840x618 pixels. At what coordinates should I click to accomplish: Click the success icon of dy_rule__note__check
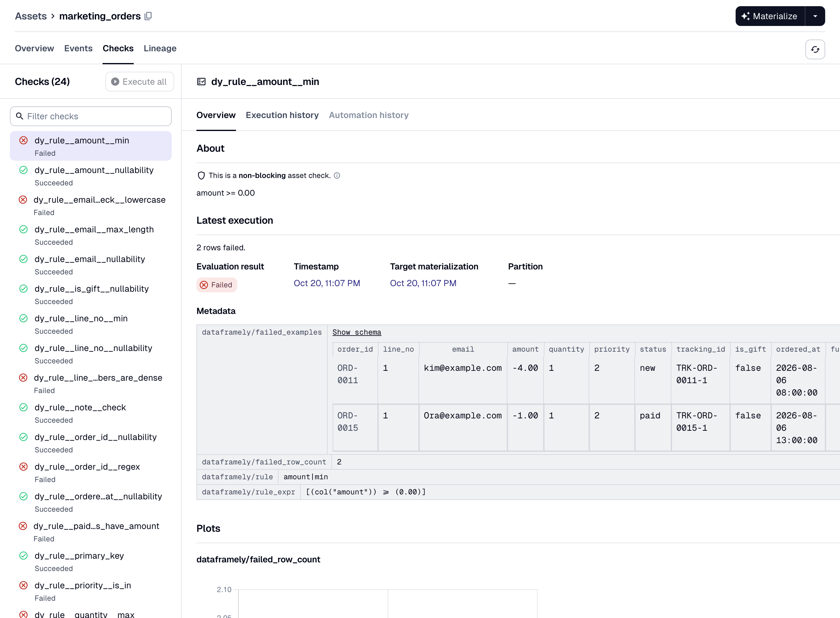pos(23,407)
